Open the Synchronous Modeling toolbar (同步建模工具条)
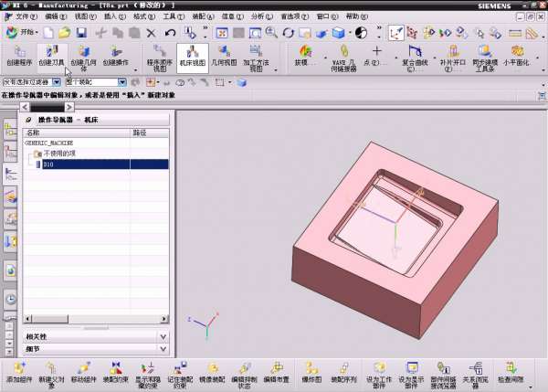This screenshot has width=548, height=392. coord(485,58)
